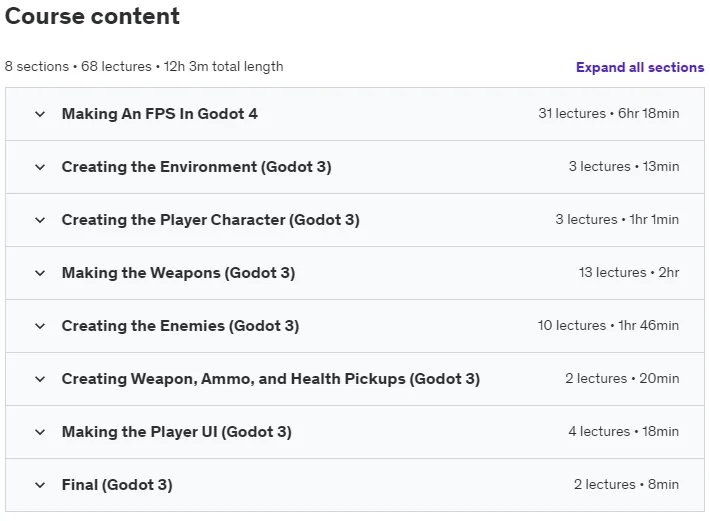Click the '31 lectures • 6hr 18min' text
710x521 pixels.
tap(609, 113)
